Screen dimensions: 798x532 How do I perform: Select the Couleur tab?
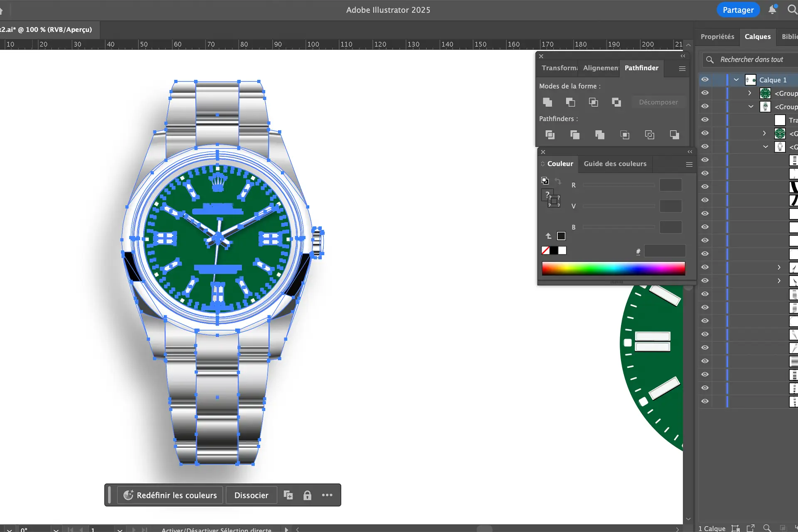click(x=560, y=164)
